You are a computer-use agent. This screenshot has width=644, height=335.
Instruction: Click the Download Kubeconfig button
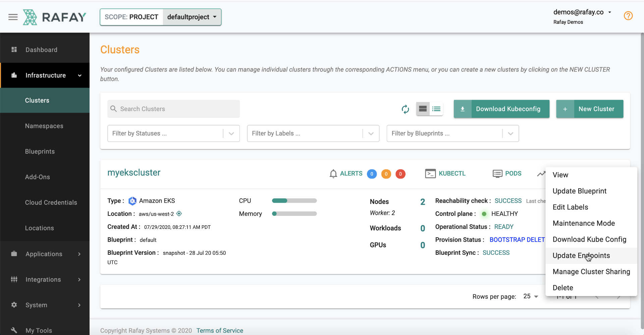501,109
